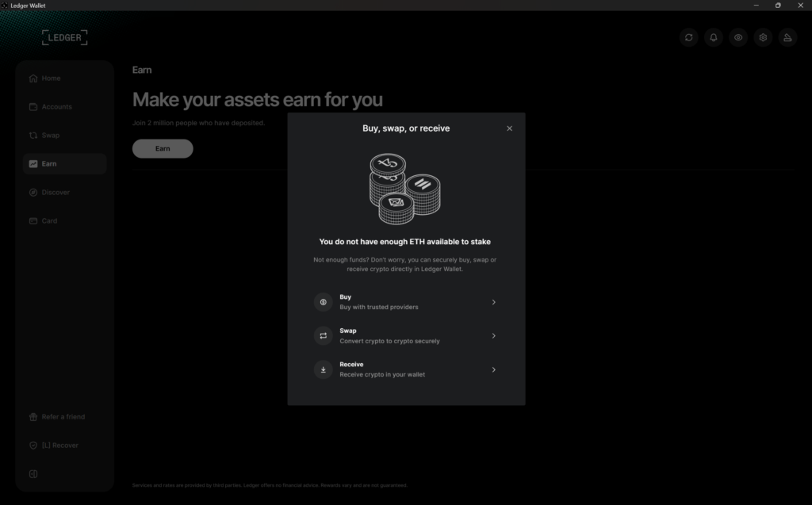
Task: Click 'Receive crypto in your wallet' text
Action: click(x=382, y=374)
